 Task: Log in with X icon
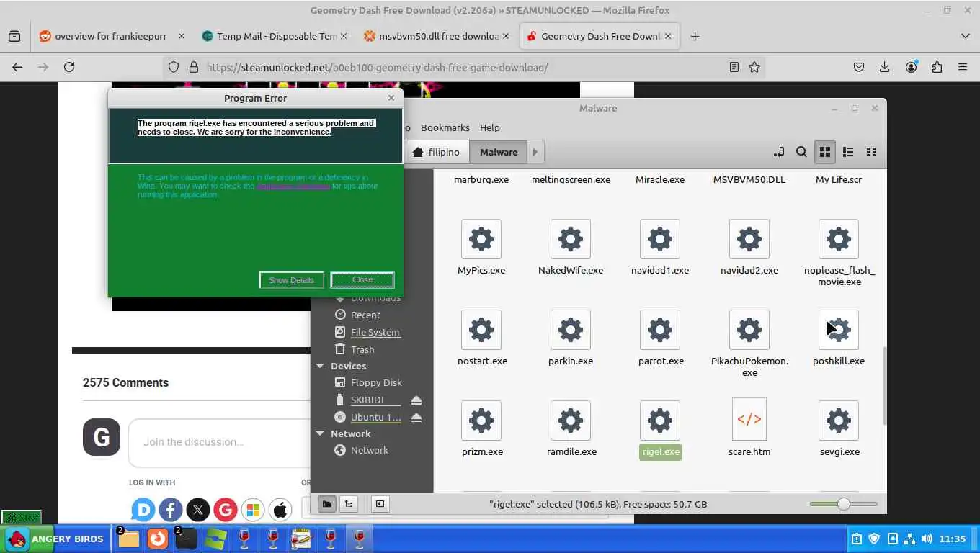pyautogui.click(x=198, y=511)
